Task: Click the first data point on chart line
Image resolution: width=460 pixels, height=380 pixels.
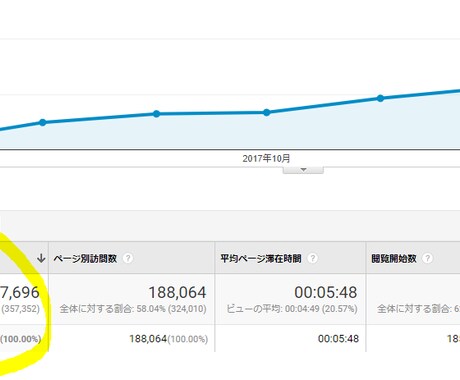Action: tap(43, 122)
